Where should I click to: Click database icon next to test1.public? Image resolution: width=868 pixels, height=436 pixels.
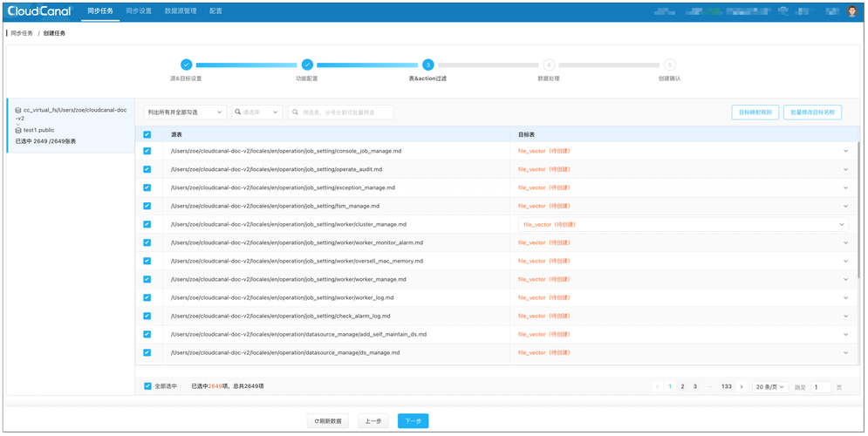(18, 131)
